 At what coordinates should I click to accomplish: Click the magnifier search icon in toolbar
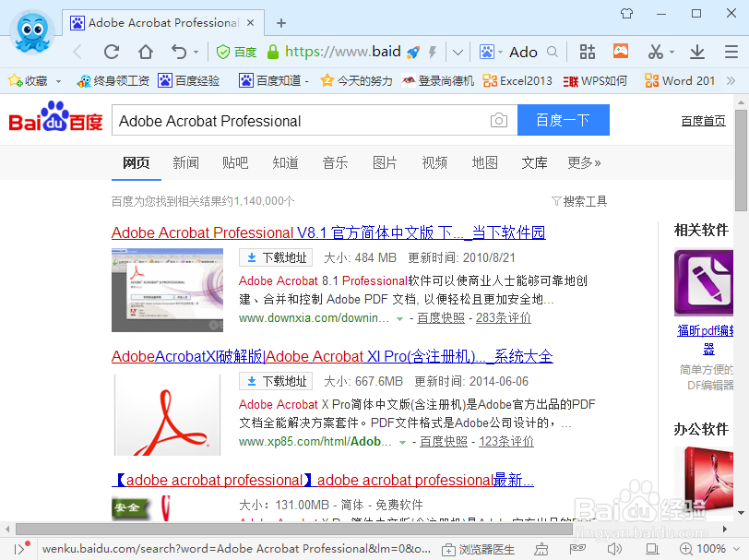click(x=553, y=52)
